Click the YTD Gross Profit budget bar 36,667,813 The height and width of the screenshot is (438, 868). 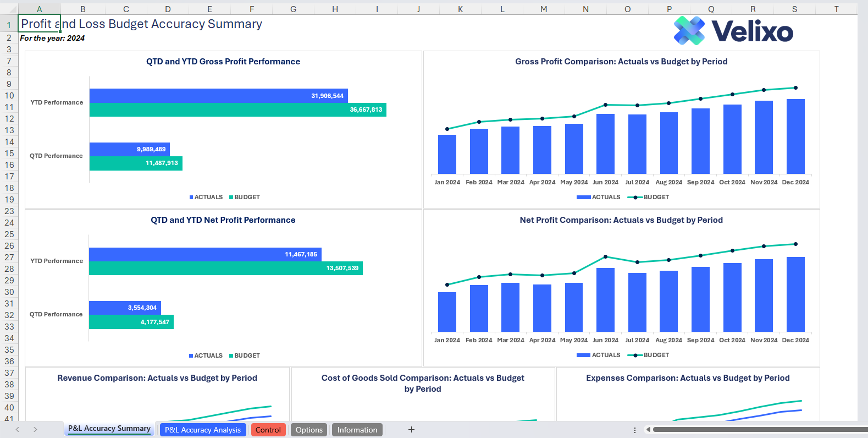point(237,110)
